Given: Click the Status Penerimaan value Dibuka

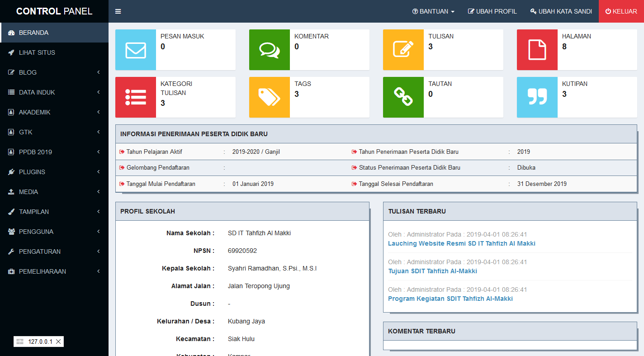Looking at the screenshot, I should coord(526,167).
